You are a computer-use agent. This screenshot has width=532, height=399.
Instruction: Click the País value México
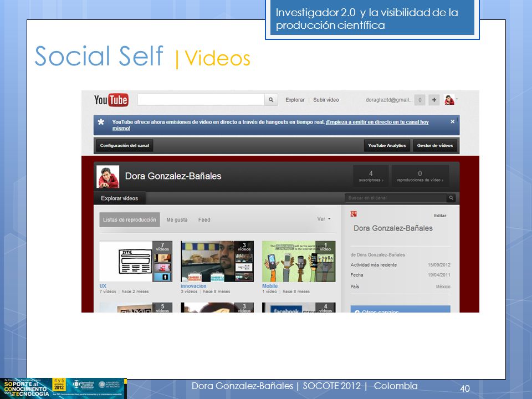443,287
